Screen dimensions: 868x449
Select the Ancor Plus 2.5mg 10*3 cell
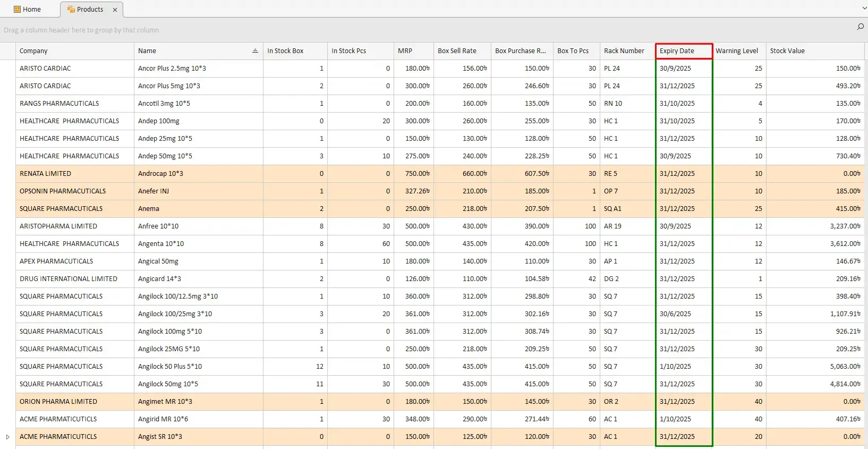tap(199, 69)
